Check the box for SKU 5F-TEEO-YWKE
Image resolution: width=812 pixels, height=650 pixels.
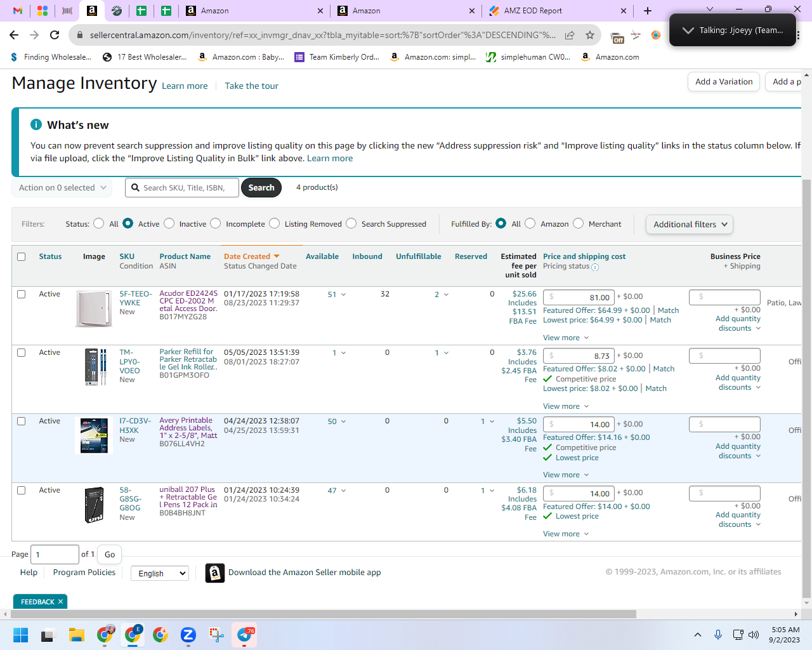click(22, 295)
